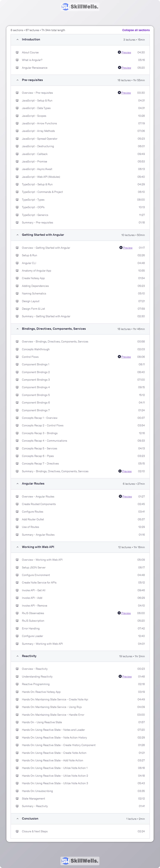
Task: Click play icon for Understanding Reactivity preview
Action: pos(120,676)
